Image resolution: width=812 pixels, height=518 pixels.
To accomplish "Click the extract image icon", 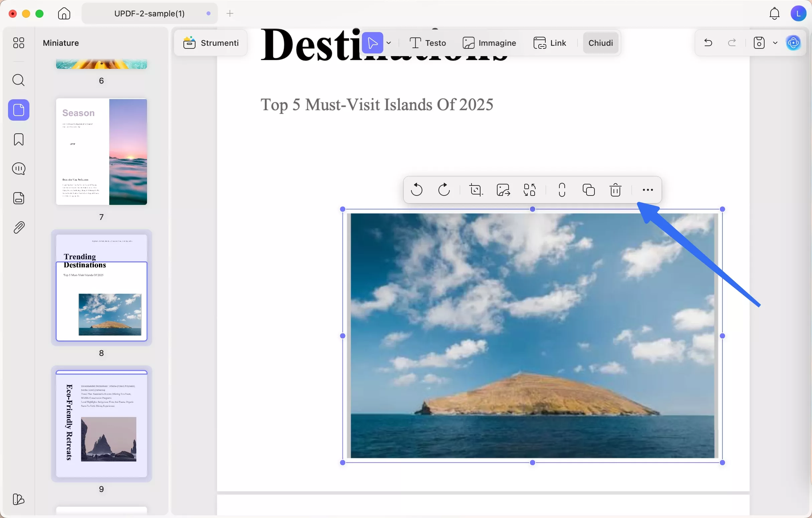I will coord(503,190).
